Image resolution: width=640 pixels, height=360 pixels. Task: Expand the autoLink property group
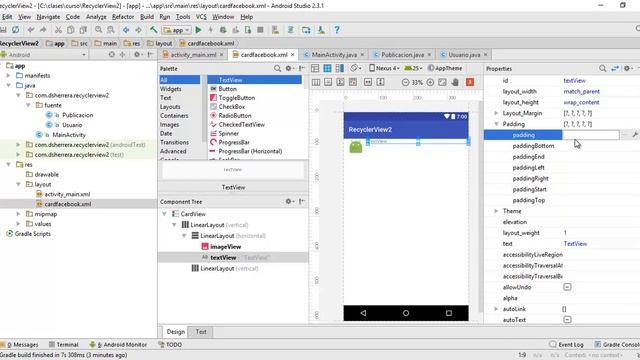pyautogui.click(x=496, y=309)
